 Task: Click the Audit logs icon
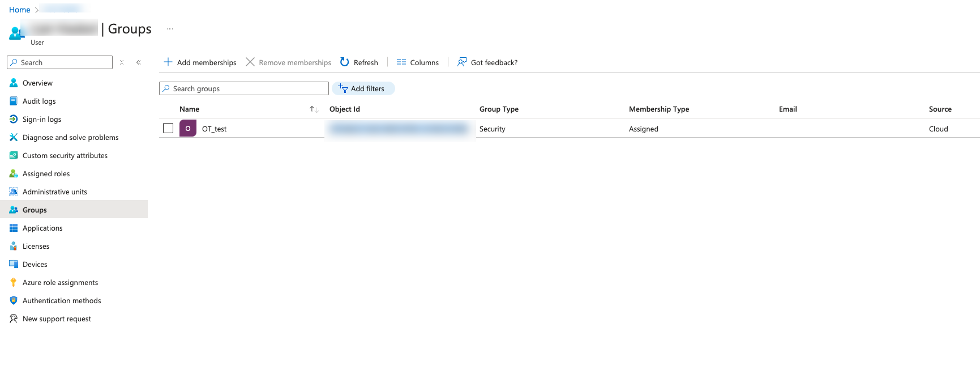pos(14,101)
